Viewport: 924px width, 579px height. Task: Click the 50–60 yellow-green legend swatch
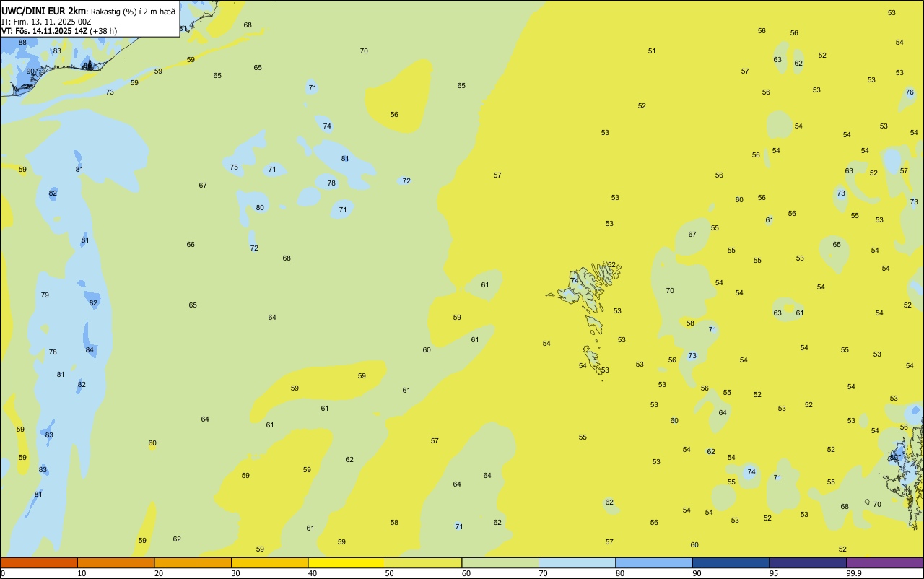coord(423,562)
